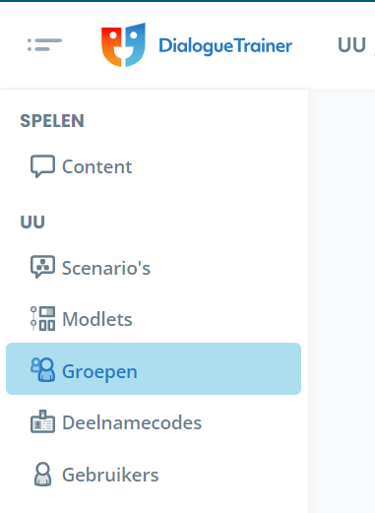Go to the Modlets section
375x513 pixels.
coord(153,319)
